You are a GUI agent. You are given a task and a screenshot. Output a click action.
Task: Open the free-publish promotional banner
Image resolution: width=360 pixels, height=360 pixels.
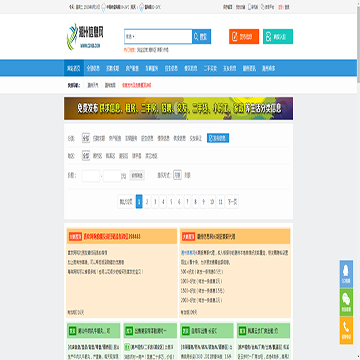click(178, 108)
